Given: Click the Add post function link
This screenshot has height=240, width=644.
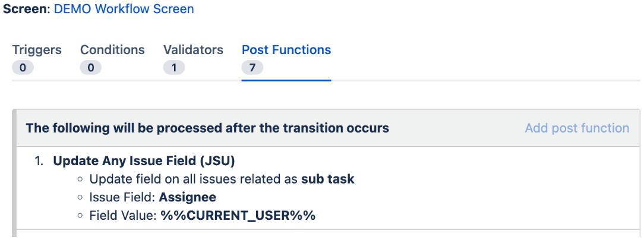Looking at the screenshot, I should 577,128.
